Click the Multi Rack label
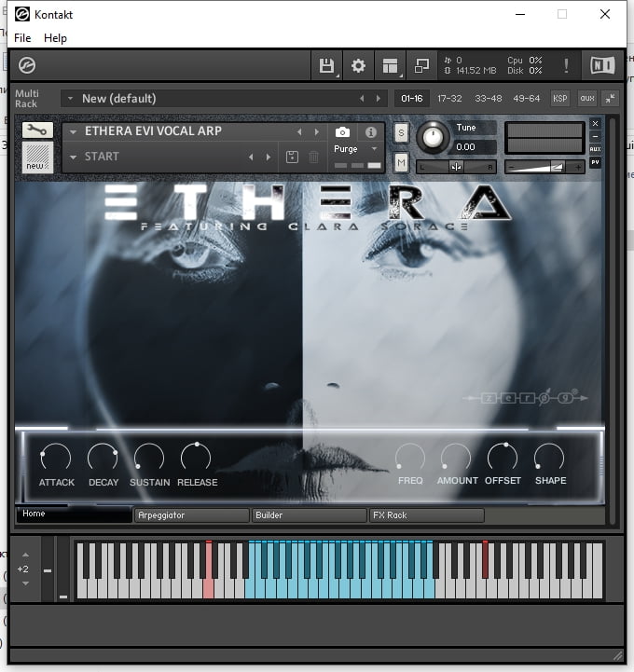Image resolution: width=634 pixels, height=672 pixels. tap(27, 99)
